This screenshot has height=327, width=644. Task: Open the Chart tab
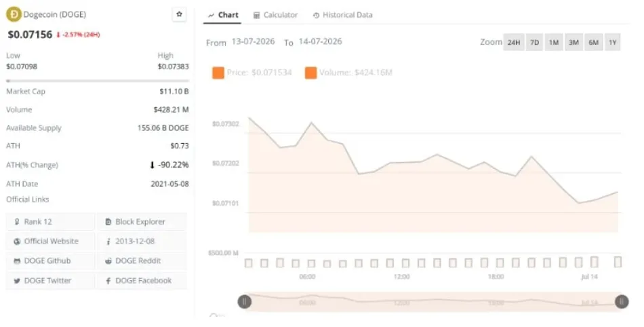pyautogui.click(x=222, y=15)
